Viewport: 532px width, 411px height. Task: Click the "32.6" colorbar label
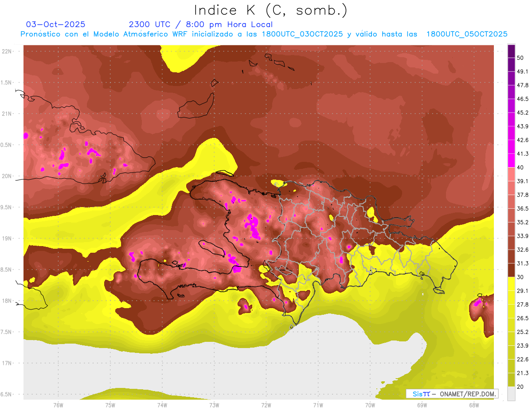(x=523, y=250)
